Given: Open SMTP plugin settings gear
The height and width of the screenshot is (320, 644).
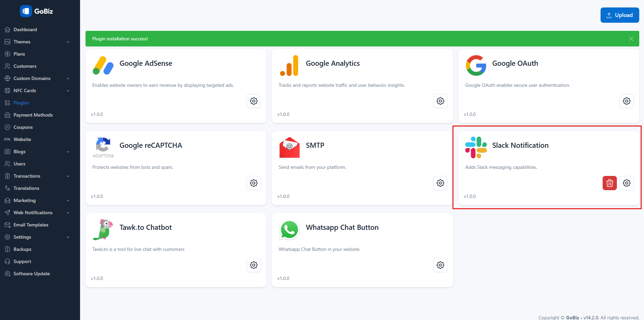Looking at the screenshot, I should click(440, 183).
